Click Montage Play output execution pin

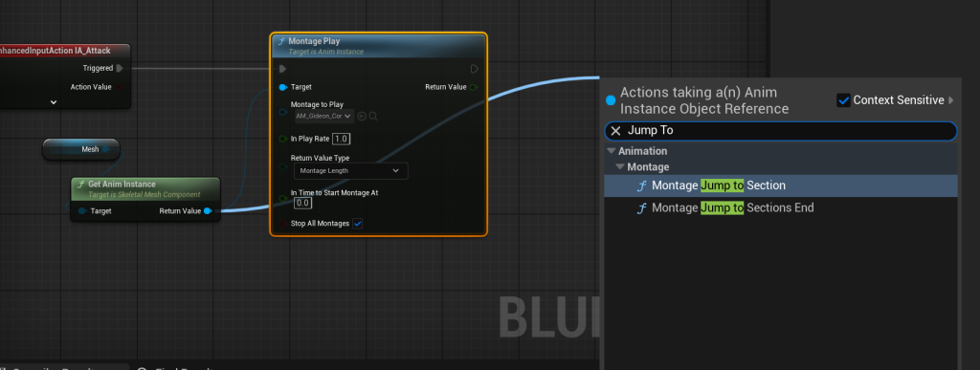point(475,69)
